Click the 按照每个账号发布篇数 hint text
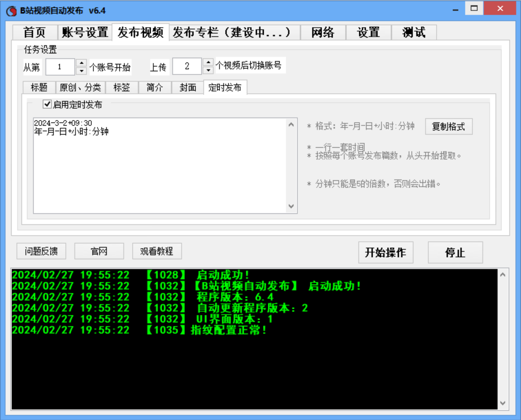This screenshot has width=521, height=420. coord(385,156)
